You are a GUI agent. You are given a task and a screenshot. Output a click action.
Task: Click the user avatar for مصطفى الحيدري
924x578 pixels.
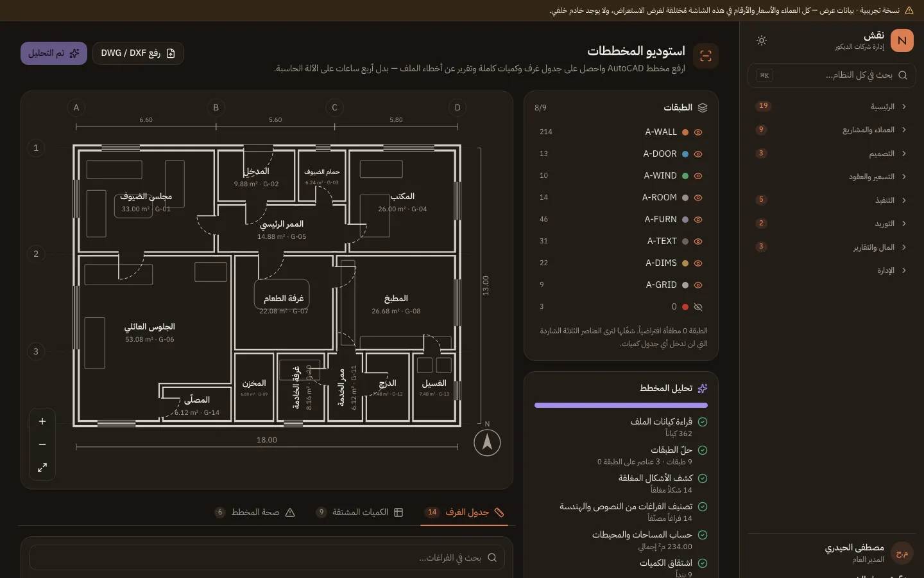(902, 553)
